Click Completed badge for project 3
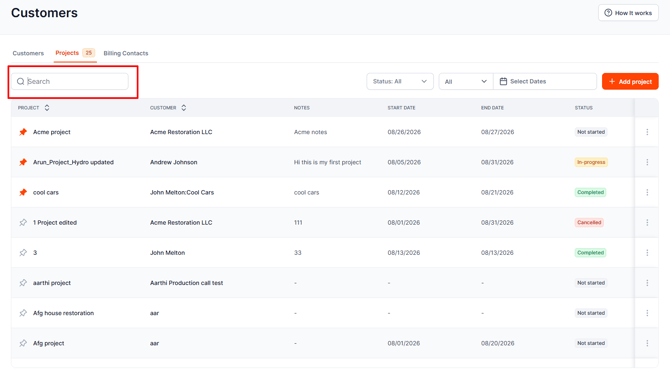Image resolution: width=670 pixels, height=378 pixels. tap(591, 253)
